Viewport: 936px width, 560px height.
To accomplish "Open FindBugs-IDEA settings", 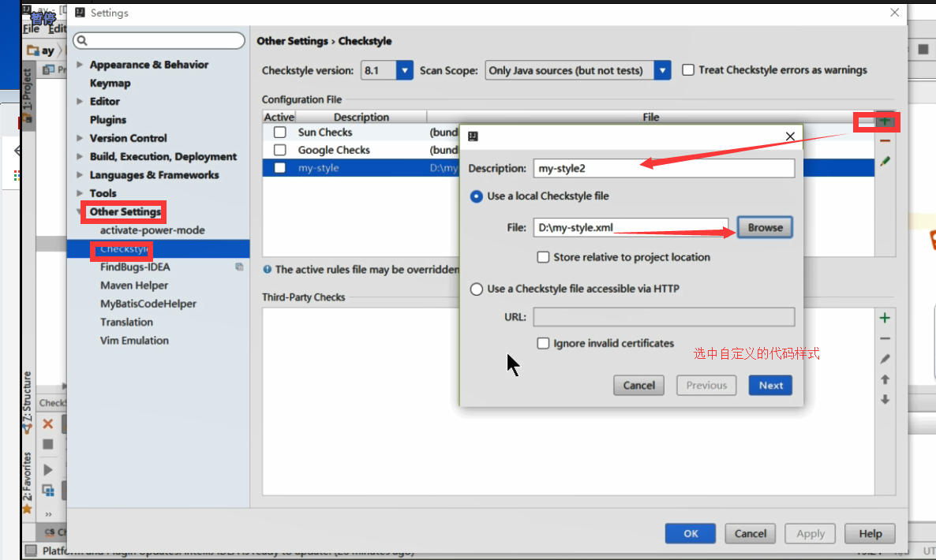I will point(135,267).
